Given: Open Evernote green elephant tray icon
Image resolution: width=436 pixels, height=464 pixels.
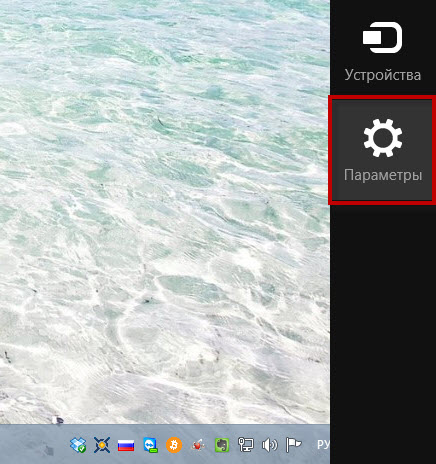Looking at the screenshot, I should coord(222,445).
